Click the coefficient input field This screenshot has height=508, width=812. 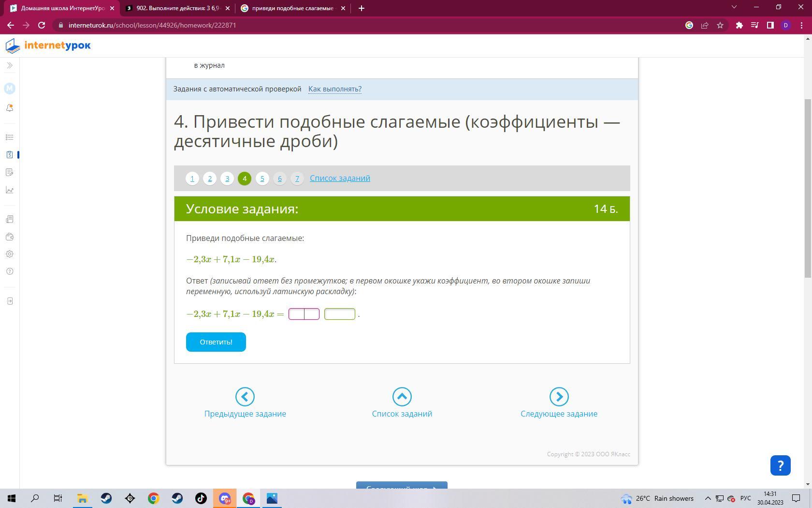point(304,314)
